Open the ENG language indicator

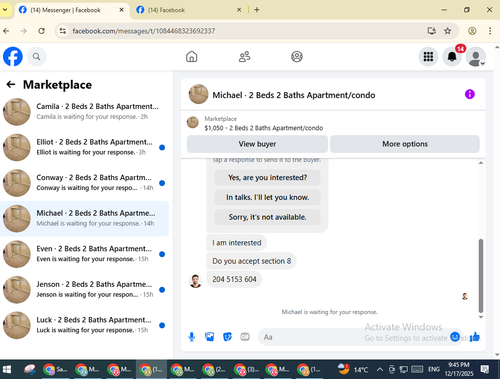[434, 369]
